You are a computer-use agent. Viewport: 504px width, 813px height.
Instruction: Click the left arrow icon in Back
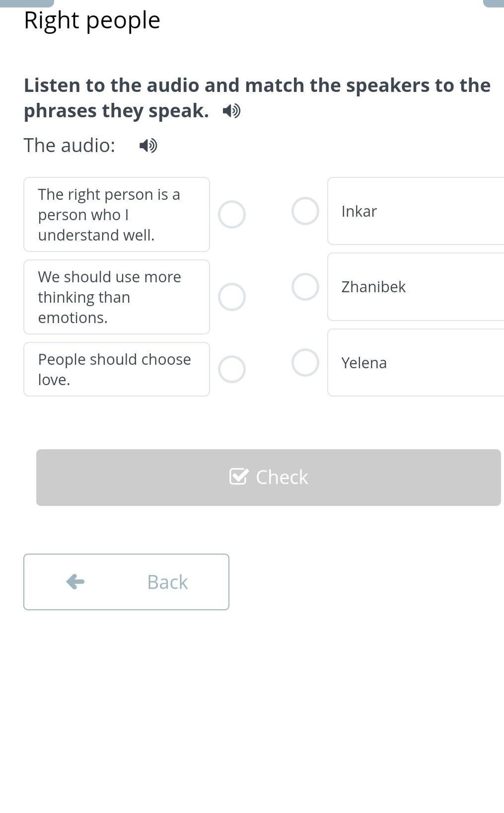pyautogui.click(x=75, y=581)
